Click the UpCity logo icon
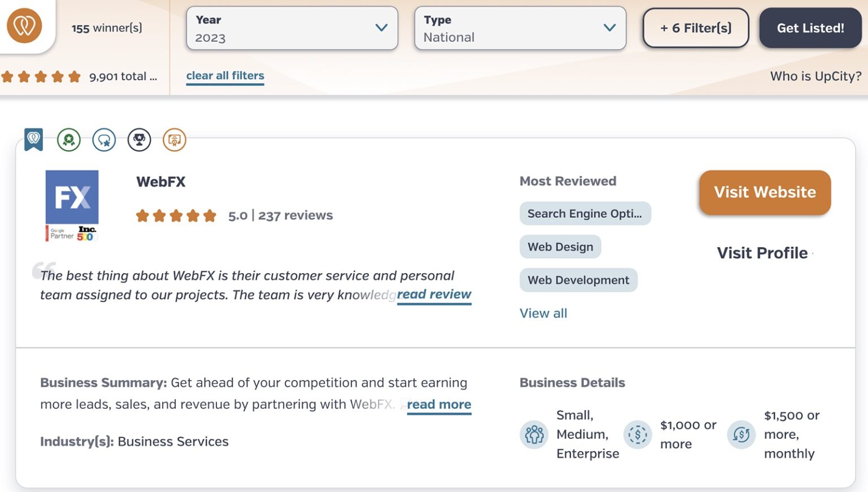 pyautogui.click(x=24, y=25)
